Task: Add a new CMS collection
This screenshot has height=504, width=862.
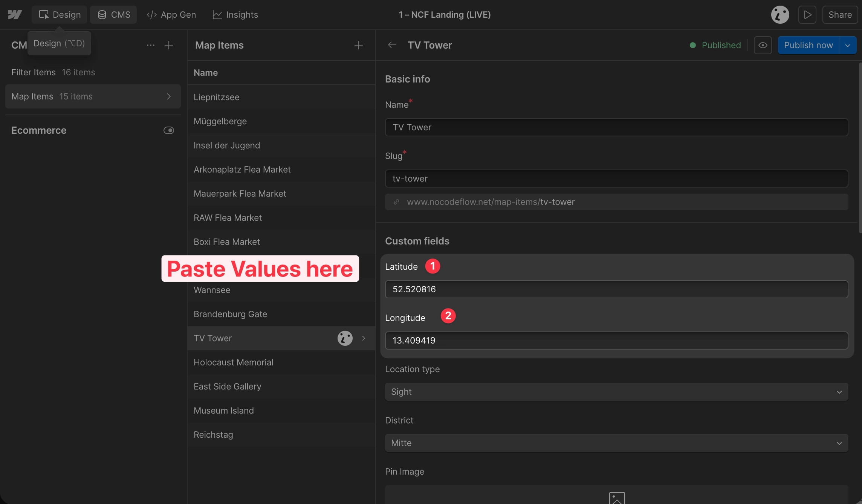Action: [169, 45]
